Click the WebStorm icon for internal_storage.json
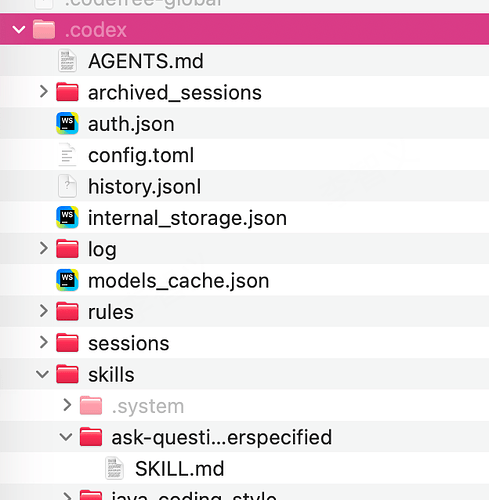 (67, 217)
